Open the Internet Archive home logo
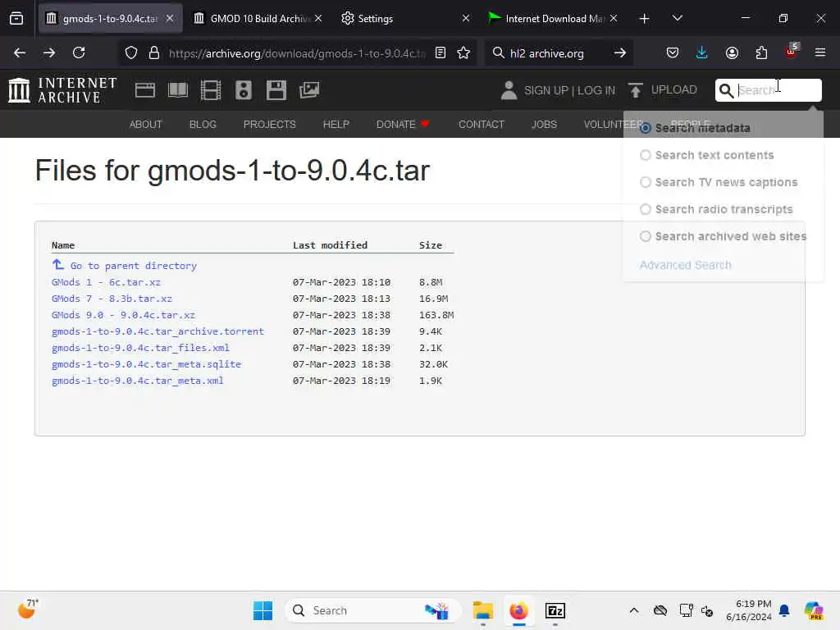The height and width of the screenshot is (630, 840). [x=62, y=90]
